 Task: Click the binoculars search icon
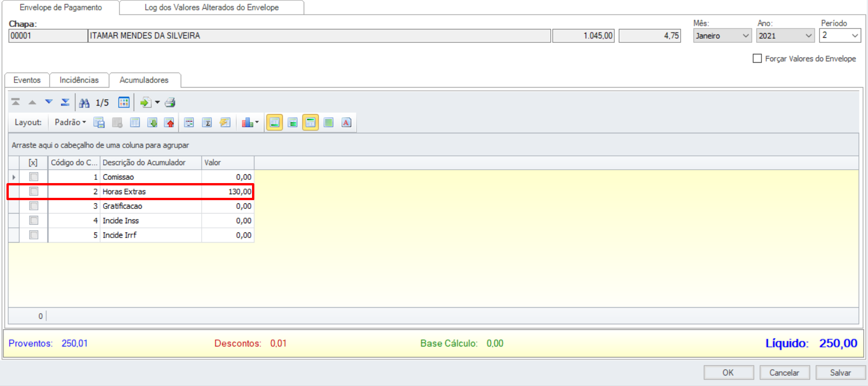(x=84, y=103)
